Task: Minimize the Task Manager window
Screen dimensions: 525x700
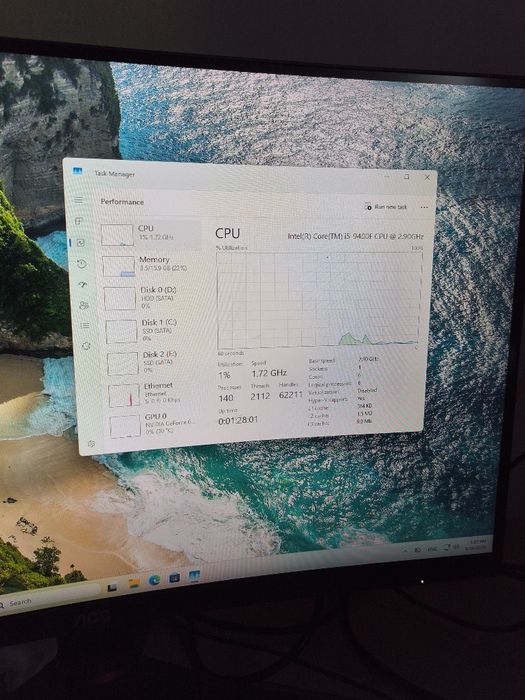Action: pos(387,176)
